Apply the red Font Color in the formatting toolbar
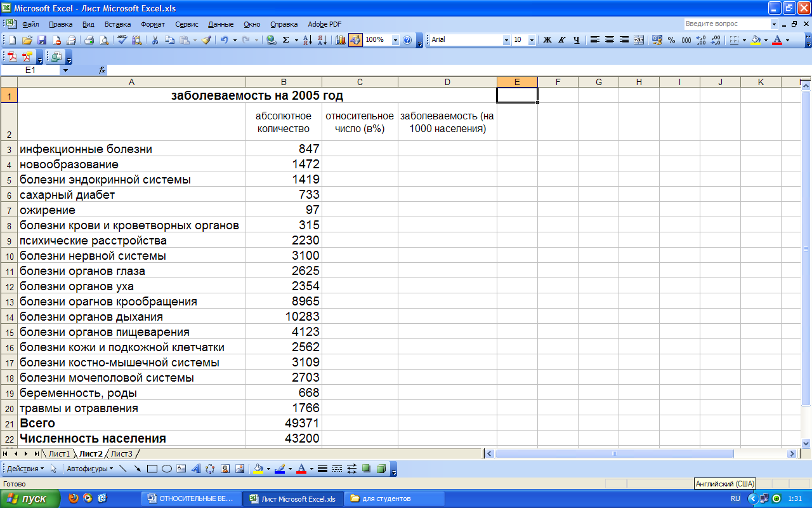The image size is (812, 508). click(777, 40)
